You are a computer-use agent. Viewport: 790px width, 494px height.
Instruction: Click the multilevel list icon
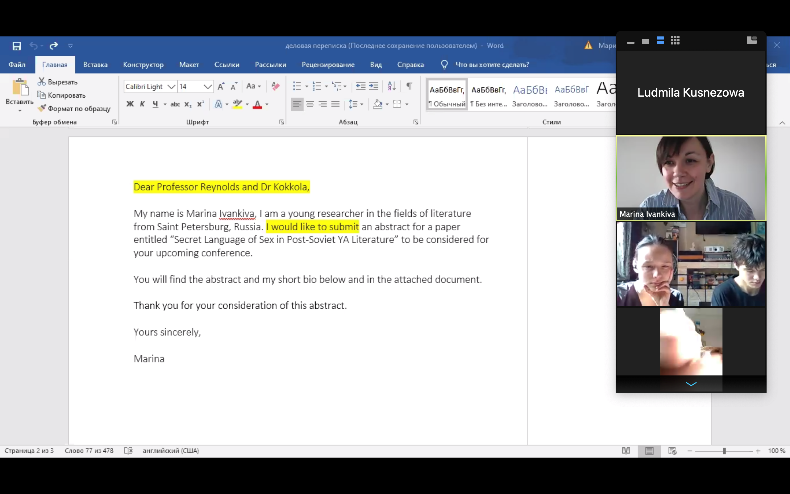click(x=337, y=86)
